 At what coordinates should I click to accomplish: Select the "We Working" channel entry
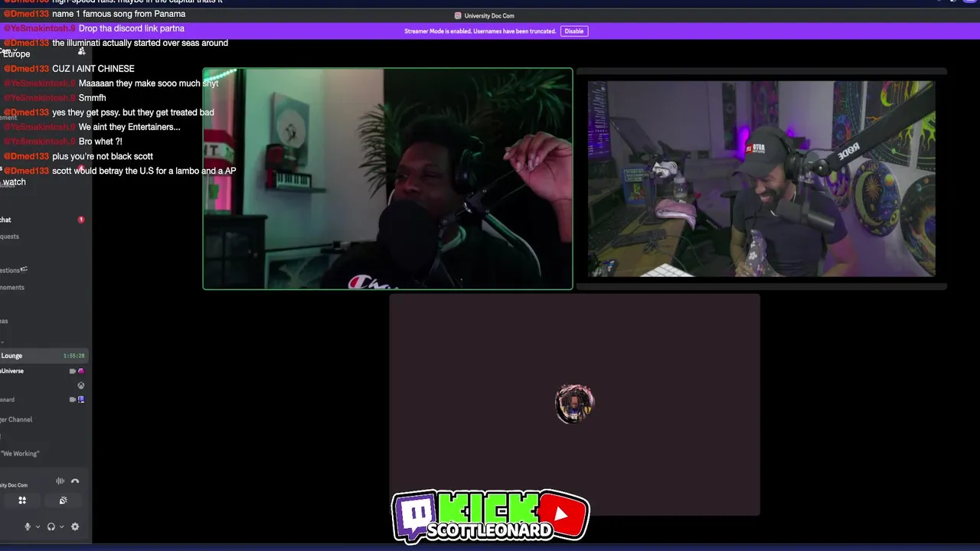[21, 454]
